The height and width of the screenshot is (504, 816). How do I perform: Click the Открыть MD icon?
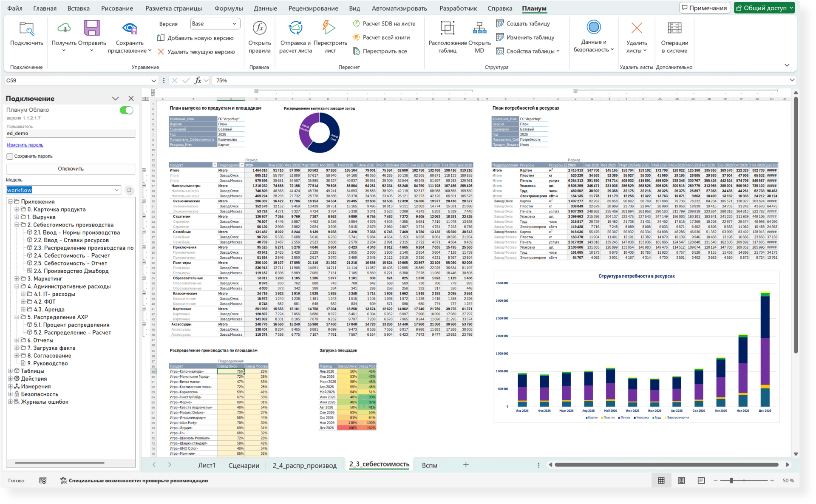pos(479,28)
